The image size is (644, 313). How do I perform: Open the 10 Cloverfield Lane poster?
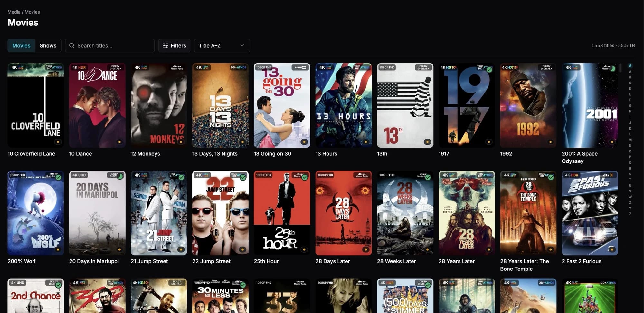coord(36,105)
